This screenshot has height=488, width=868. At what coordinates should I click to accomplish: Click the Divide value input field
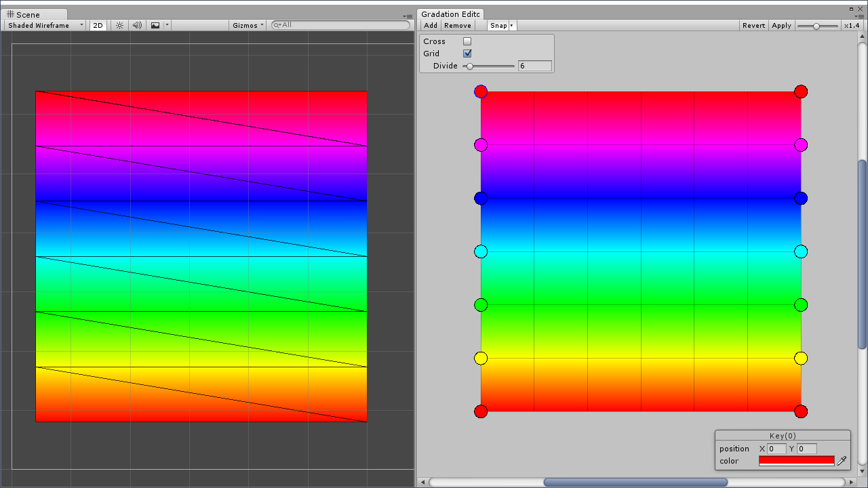(x=535, y=66)
